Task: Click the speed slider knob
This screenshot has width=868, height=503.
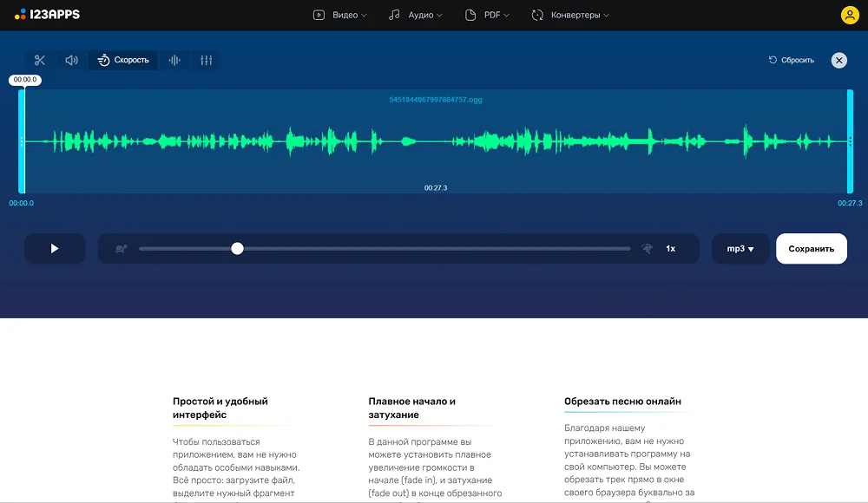Action: pyautogui.click(x=237, y=249)
